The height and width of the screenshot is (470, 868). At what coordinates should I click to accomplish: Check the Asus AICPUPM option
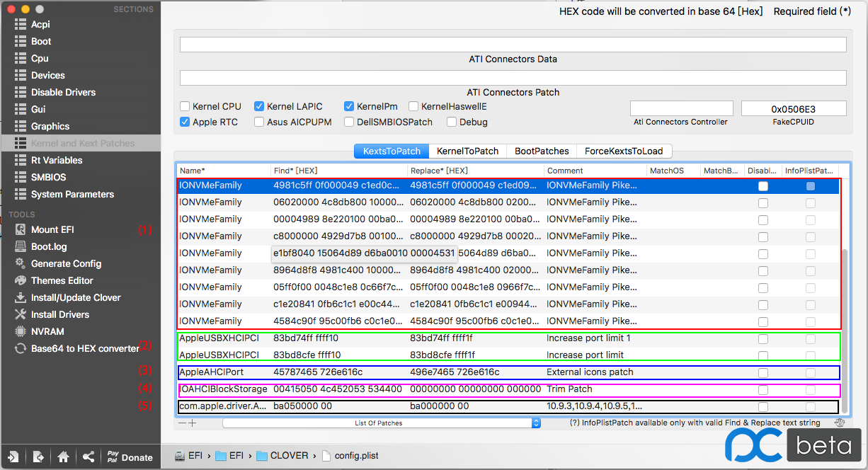(x=259, y=122)
